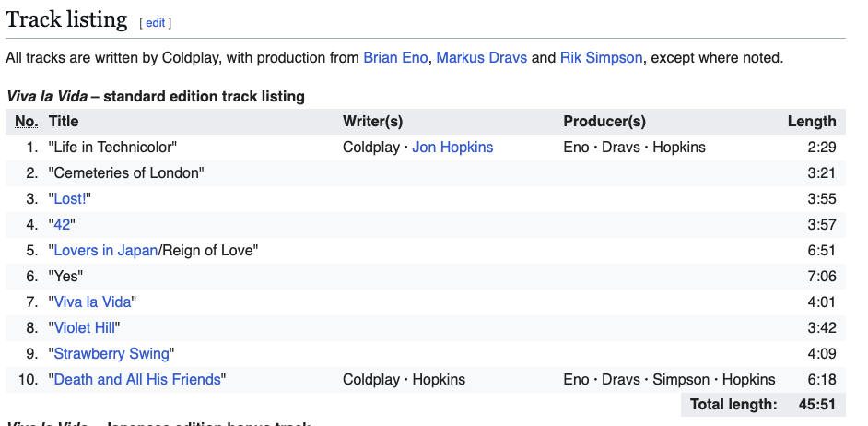
Task: Click the Eno · Dravs · Simpson · Hopkins cell
Action: pyautogui.click(x=669, y=380)
